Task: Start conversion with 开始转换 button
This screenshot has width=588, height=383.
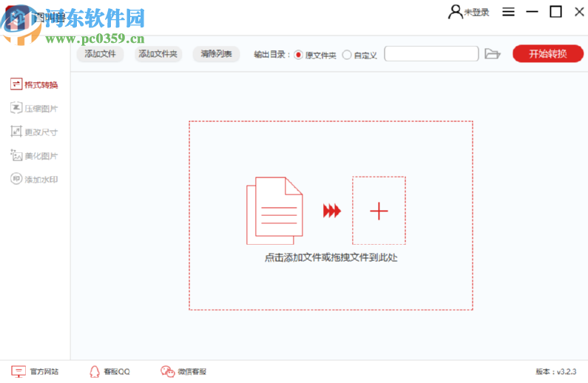Action: click(x=548, y=54)
